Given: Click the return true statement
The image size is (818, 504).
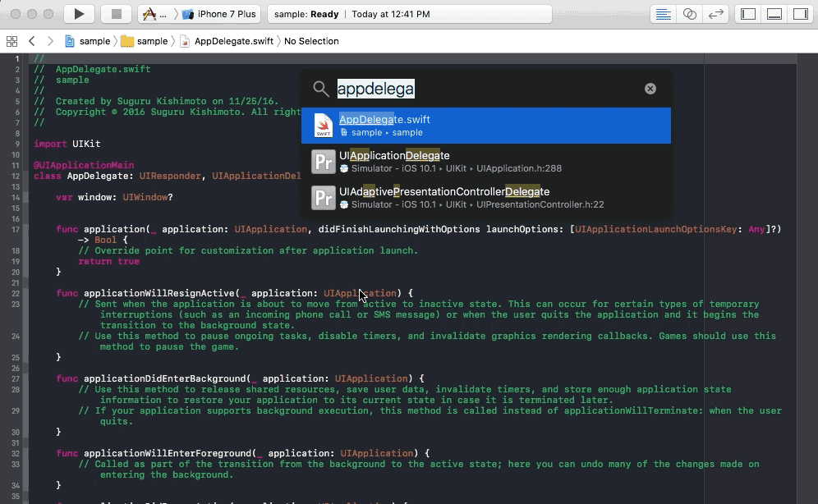Looking at the screenshot, I should click(x=109, y=261).
